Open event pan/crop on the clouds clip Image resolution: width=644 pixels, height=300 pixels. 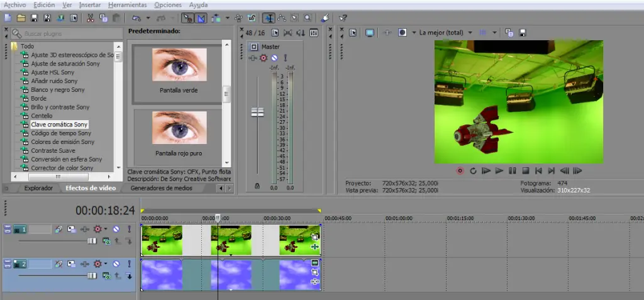point(315,272)
